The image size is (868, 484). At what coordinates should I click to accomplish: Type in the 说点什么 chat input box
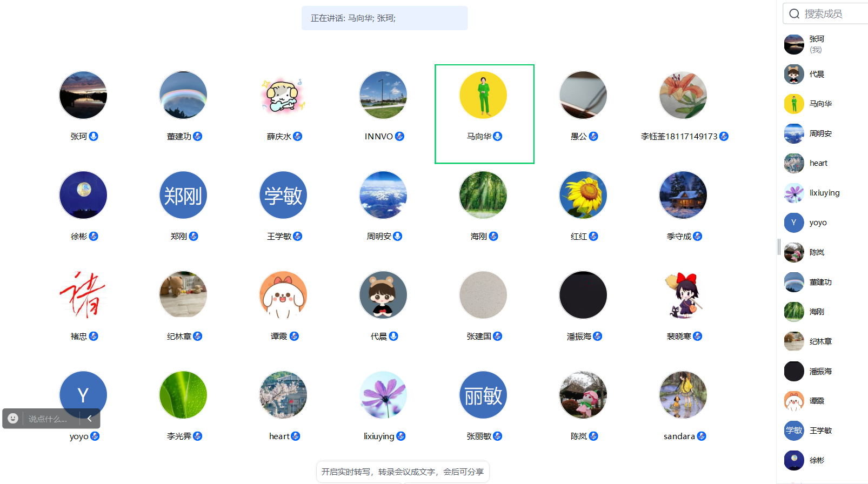(x=49, y=419)
